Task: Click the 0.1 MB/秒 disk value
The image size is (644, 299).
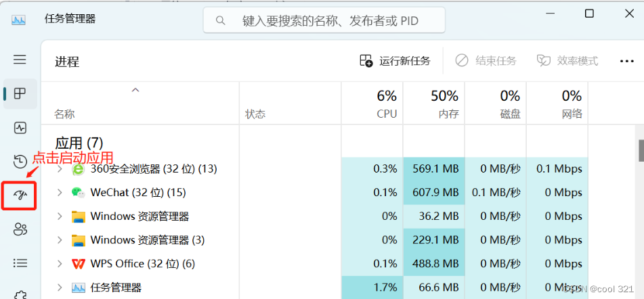Action: pyautogui.click(x=496, y=192)
